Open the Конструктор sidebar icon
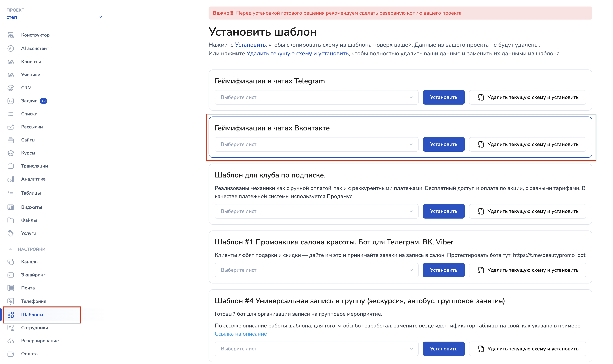Screen dimensions: 613x364 tap(11, 35)
